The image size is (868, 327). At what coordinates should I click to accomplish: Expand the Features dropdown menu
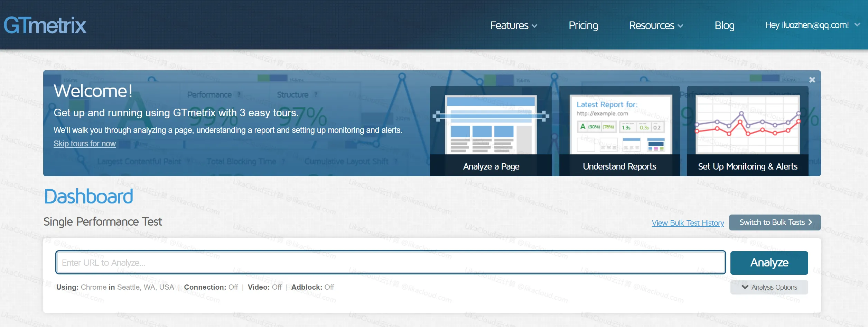[x=513, y=26]
